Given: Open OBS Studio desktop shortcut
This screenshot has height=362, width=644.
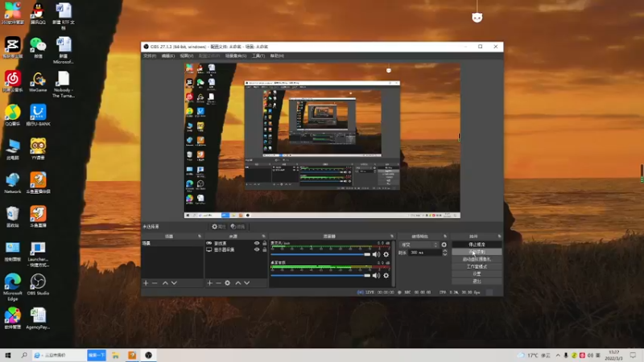Looking at the screenshot, I should (x=38, y=285).
